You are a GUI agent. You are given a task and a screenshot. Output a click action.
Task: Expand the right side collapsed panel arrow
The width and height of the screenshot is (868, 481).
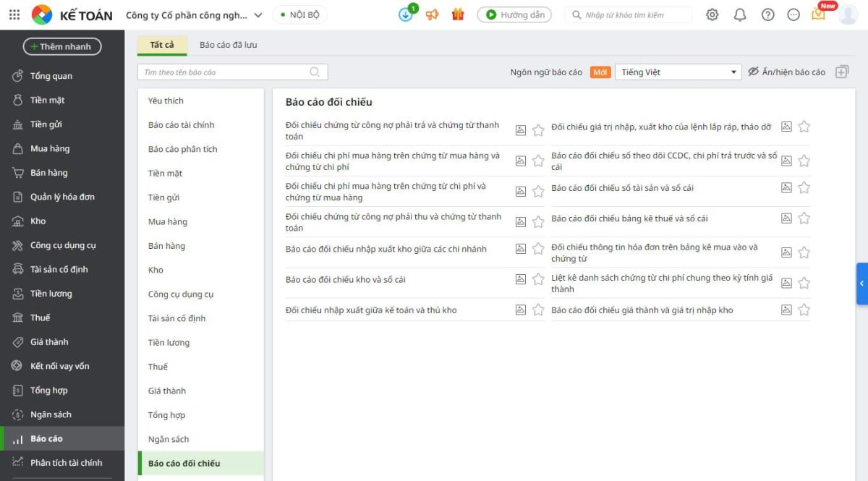tap(861, 284)
